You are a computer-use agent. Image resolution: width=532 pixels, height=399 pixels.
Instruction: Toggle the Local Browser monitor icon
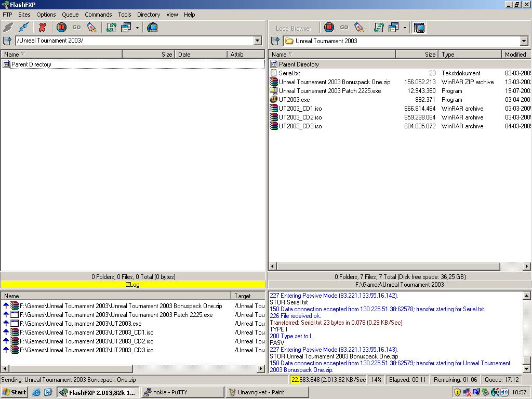pyautogui.click(x=419, y=28)
